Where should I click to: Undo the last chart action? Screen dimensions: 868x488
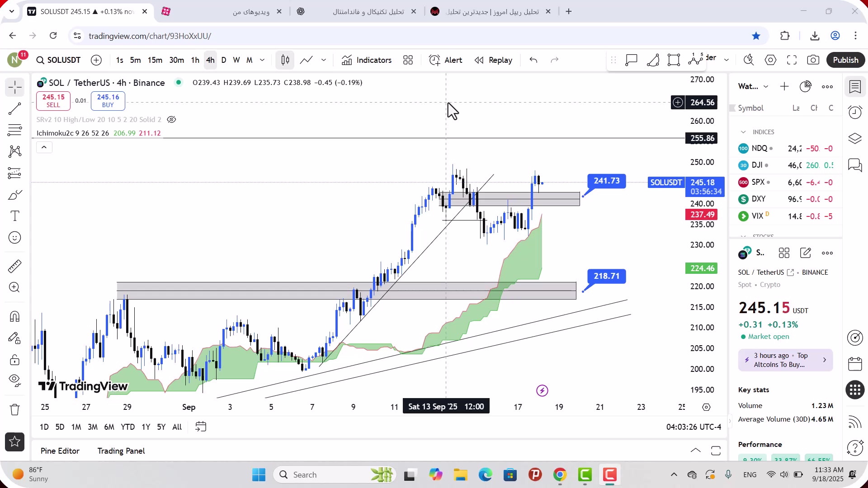coord(533,60)
